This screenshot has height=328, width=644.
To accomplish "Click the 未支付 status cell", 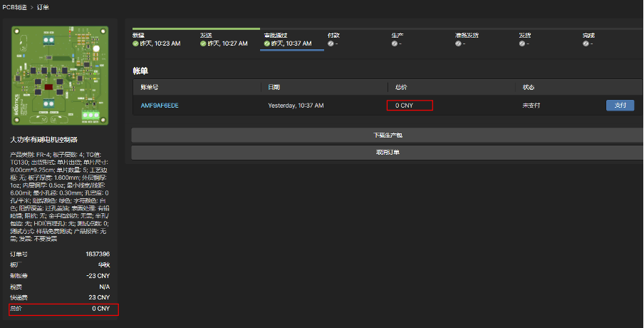I will click(x=531, y=106).
